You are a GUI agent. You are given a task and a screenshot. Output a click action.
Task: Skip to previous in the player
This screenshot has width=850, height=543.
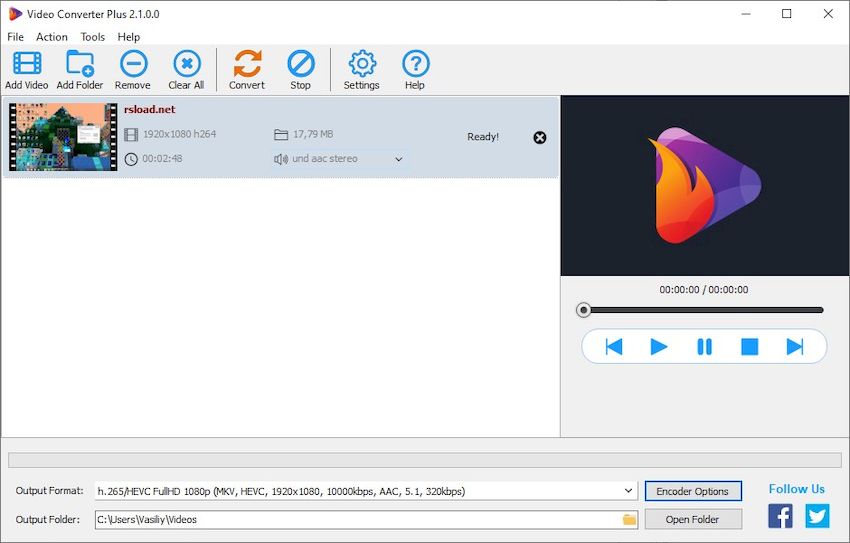pos(614,346)
